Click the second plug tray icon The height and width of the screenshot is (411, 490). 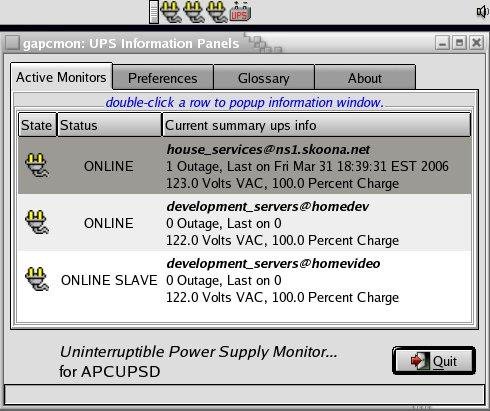[x=194, y=12]
